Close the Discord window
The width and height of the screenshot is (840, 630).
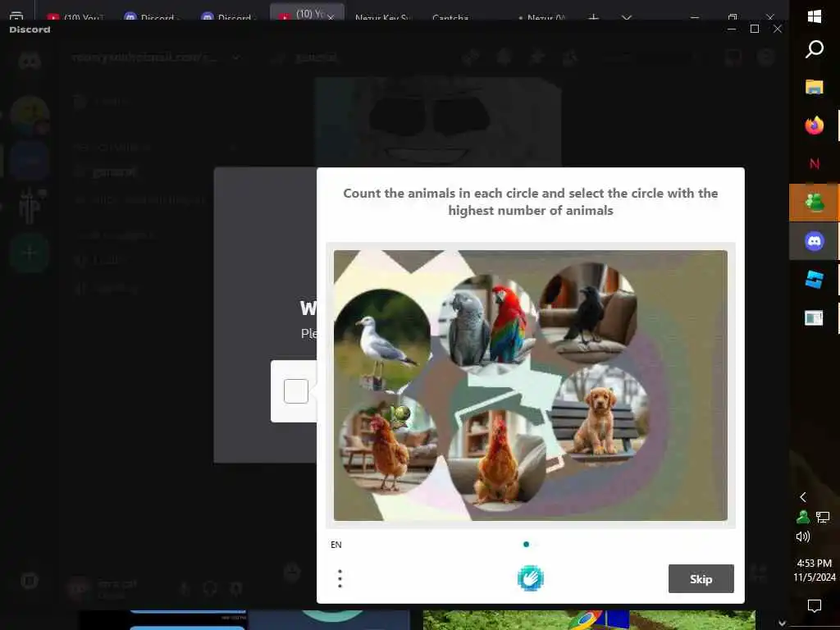pyautogui.click(x=778, y=29)
